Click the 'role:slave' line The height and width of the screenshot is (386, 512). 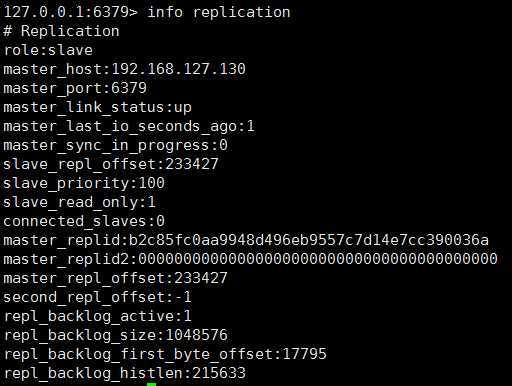coord(48,50)
